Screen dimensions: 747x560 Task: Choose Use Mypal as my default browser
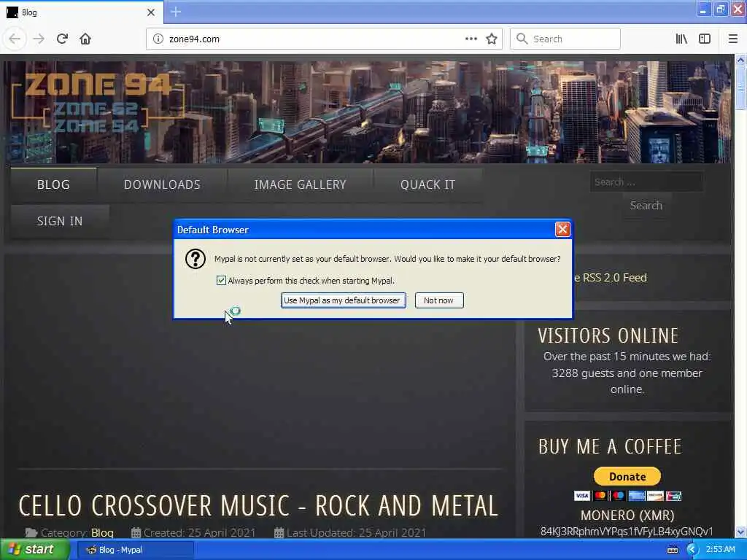(343, 300)
